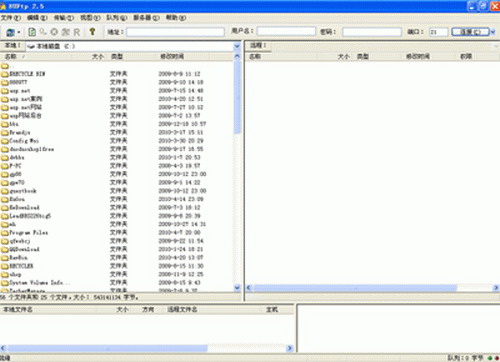This screenshot has height=362, width=500.
Task: Click the greyed disconnect icon left of R
Action: [x=66, y=32]
